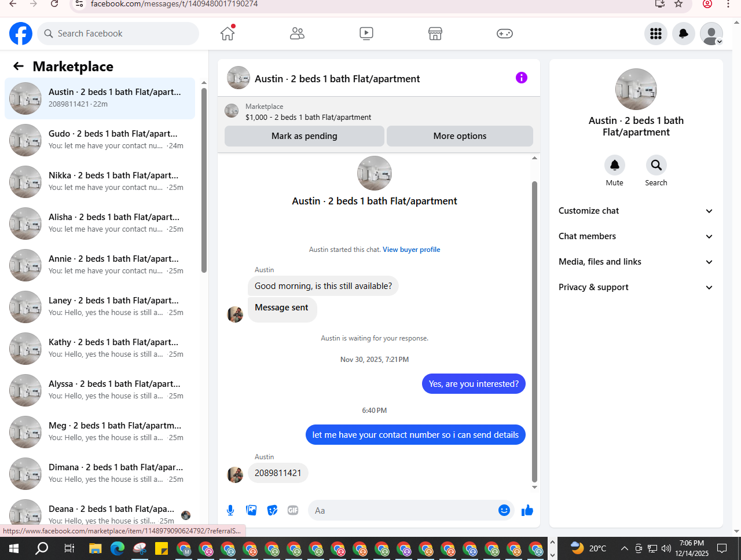Open Windows taskbar search

pos(42,548)
